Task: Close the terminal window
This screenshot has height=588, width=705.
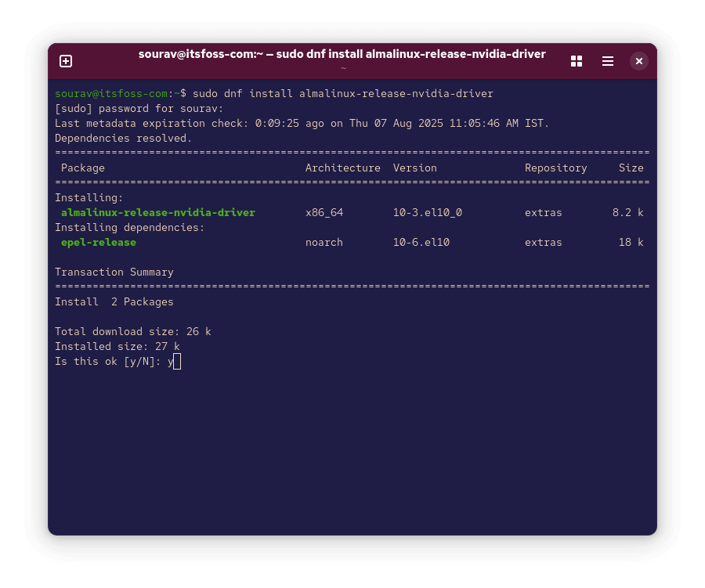Action: (639, 61)
